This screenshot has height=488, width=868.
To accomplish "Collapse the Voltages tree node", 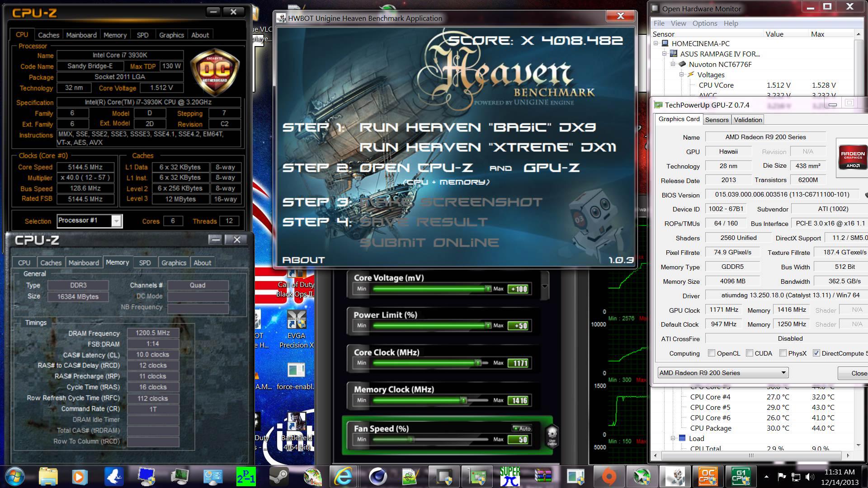I will click(682, 75).
